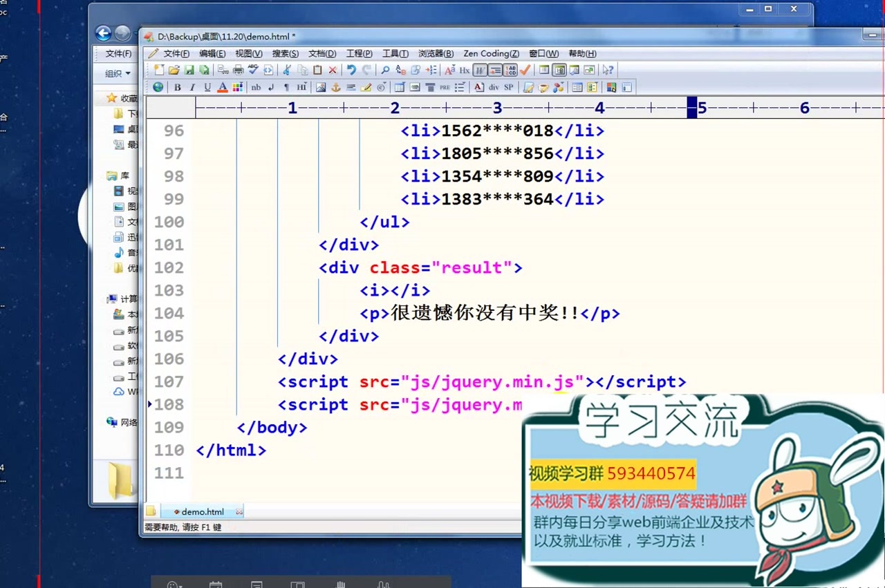Apply Underline with the U icon
Screen dimensions: 885x588
click(x=207, y=87)
